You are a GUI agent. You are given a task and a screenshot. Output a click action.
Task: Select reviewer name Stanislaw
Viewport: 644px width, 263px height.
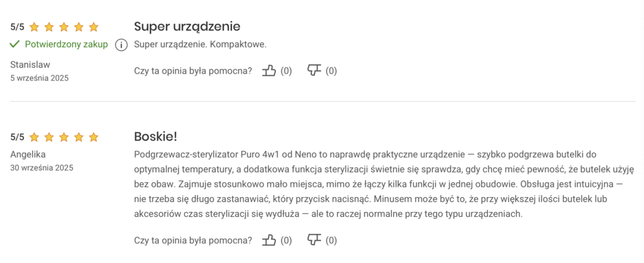[30, 64]
